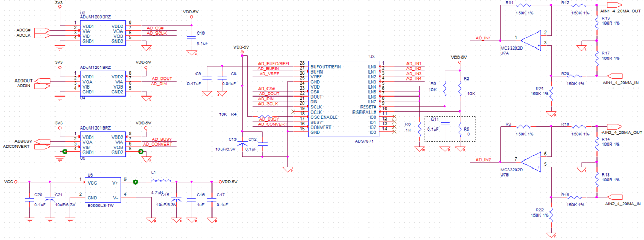Click the 0.47uF value of C9
Screen dimensions: 644x240
pos(193,84)
